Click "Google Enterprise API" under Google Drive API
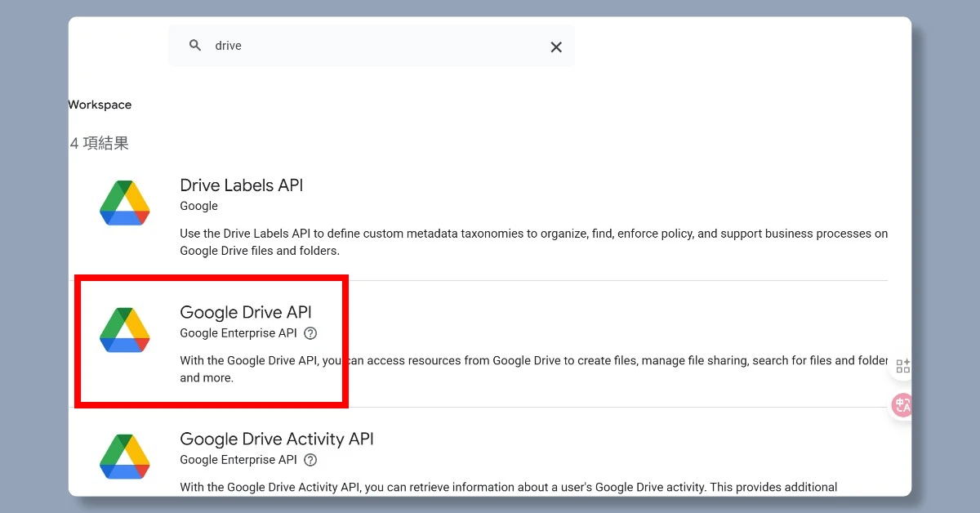 [238, 333]
